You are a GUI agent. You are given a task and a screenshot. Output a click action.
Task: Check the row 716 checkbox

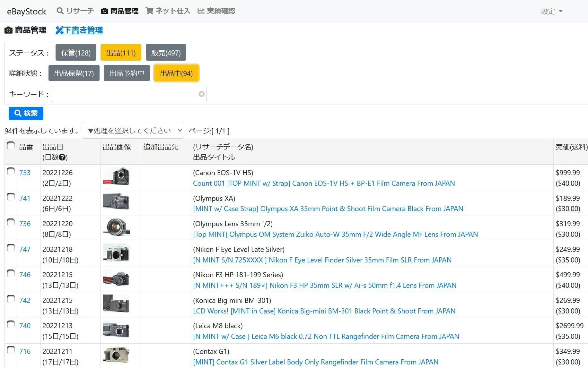[11, 350]
